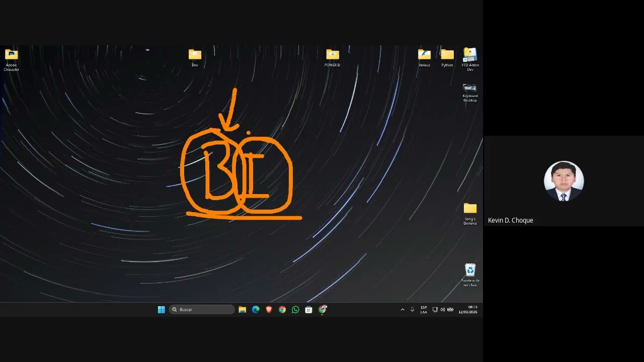Open the ESP LAA language switcher
Image resolution: width=644 pixels, height=362 pixels.
(x=424, y=310)
